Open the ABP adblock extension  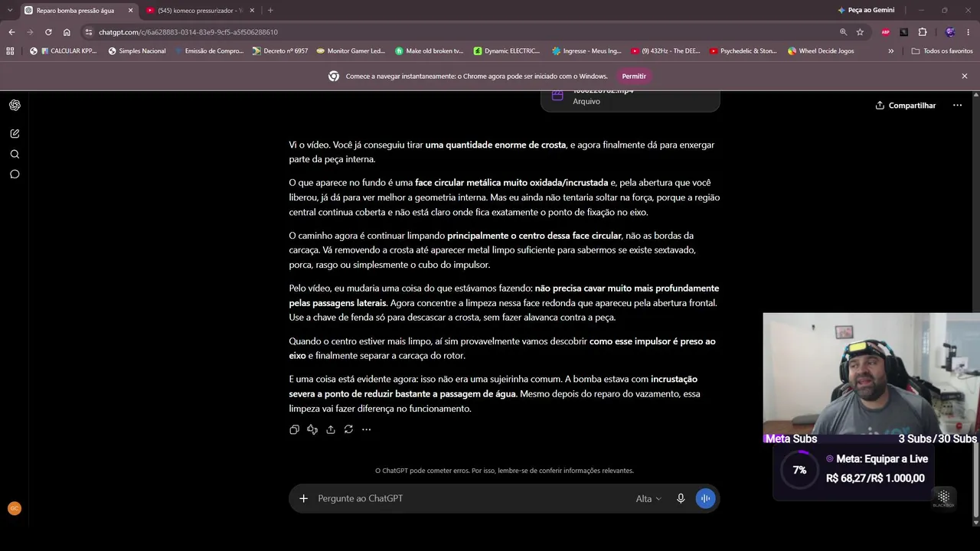[x=886, y=32]
